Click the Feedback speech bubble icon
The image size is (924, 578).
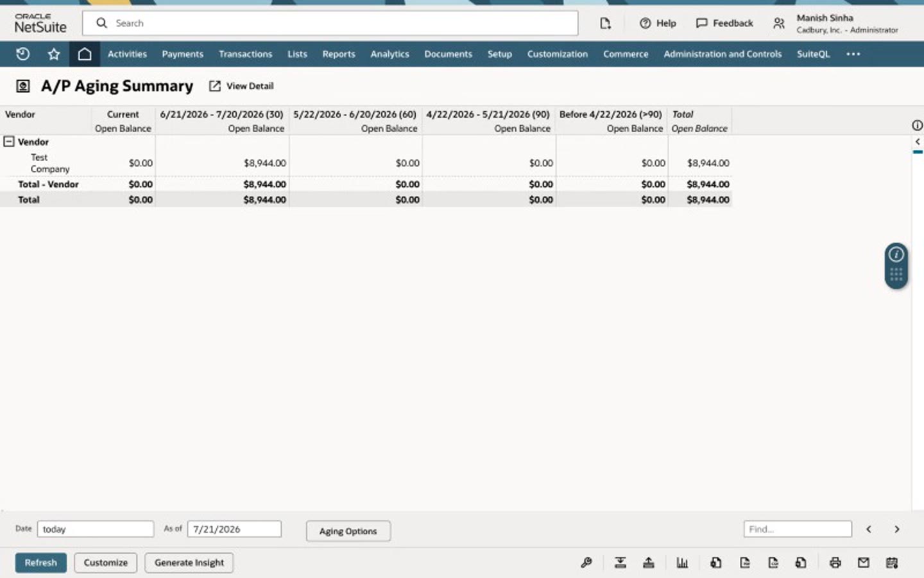click(x=702, y=23)
